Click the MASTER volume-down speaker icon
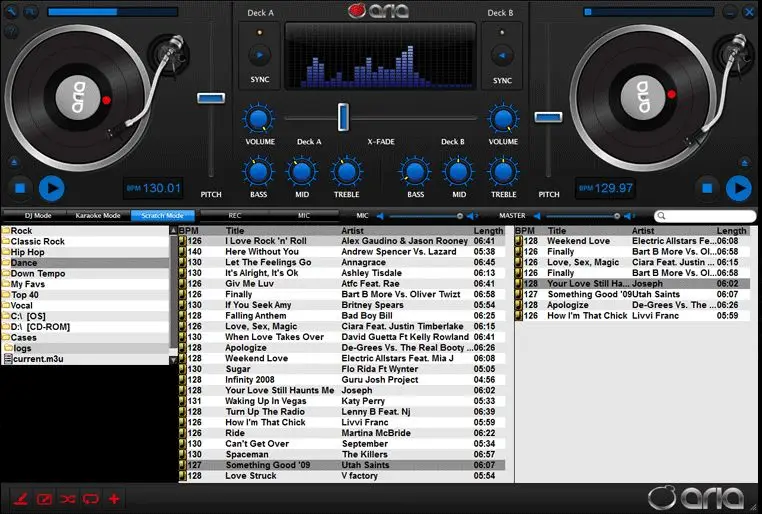The height and width of the screenshot is (514, 762). 537,216
